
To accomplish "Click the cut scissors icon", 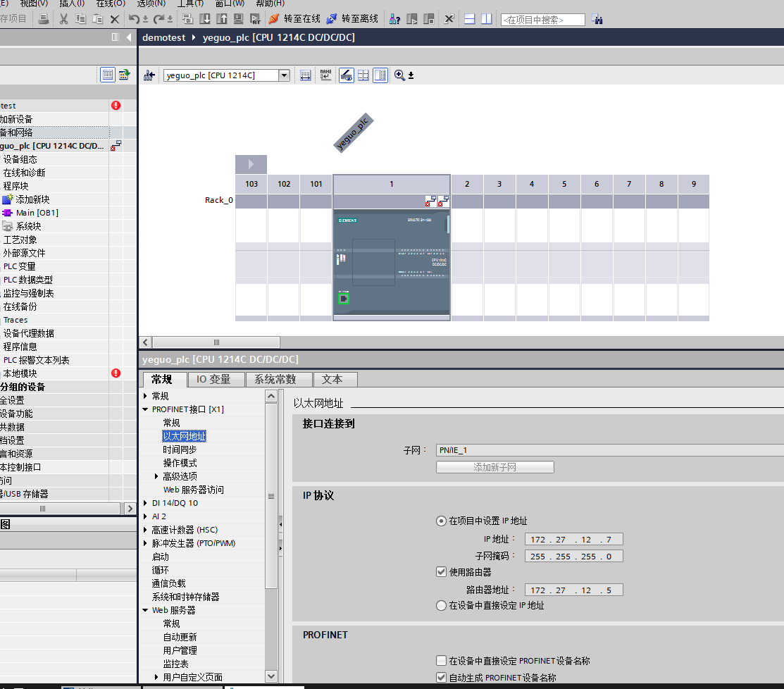I will pos(63,19).
